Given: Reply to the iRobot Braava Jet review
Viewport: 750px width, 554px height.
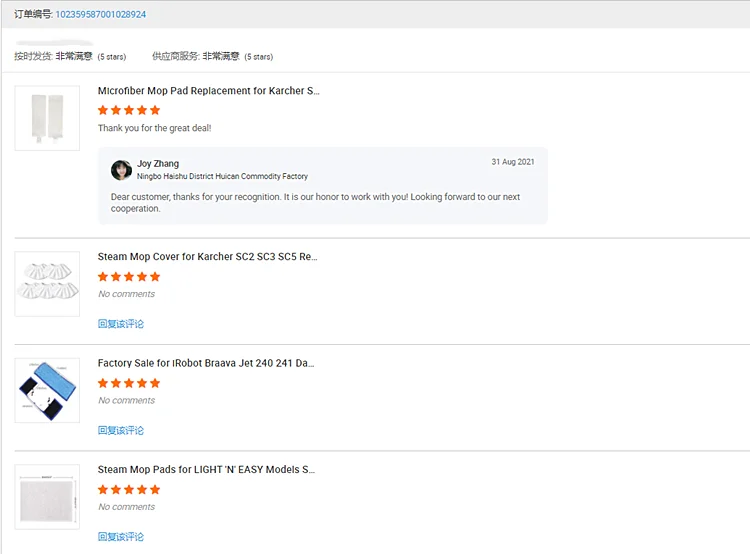Looking at the screenshot, I should tap(121, 431).
